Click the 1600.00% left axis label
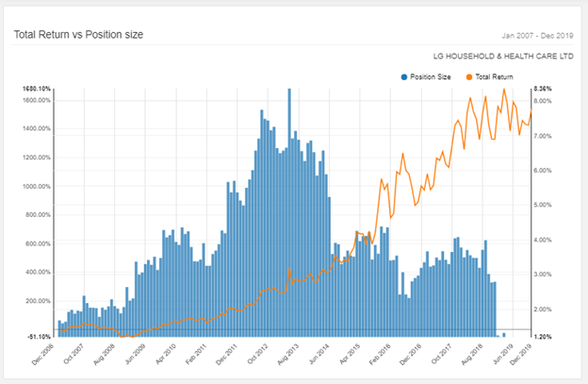Image resolution: width=588 pixels, height=384 pixels. pos(37,100)
